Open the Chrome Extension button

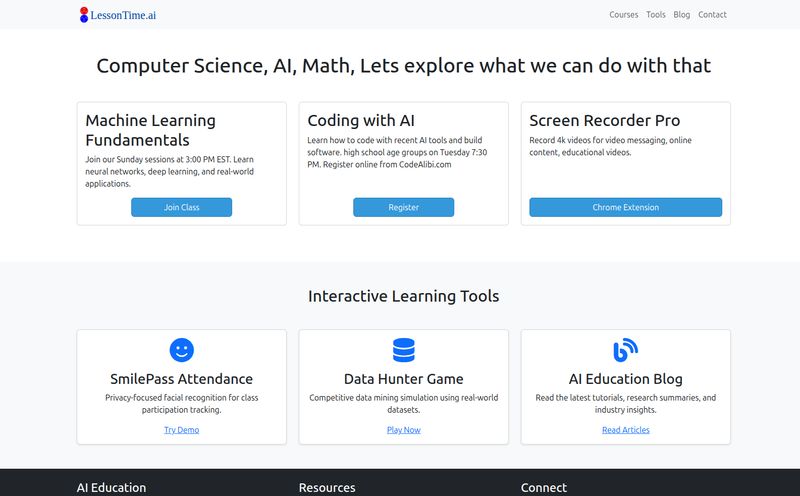point(626,207)
